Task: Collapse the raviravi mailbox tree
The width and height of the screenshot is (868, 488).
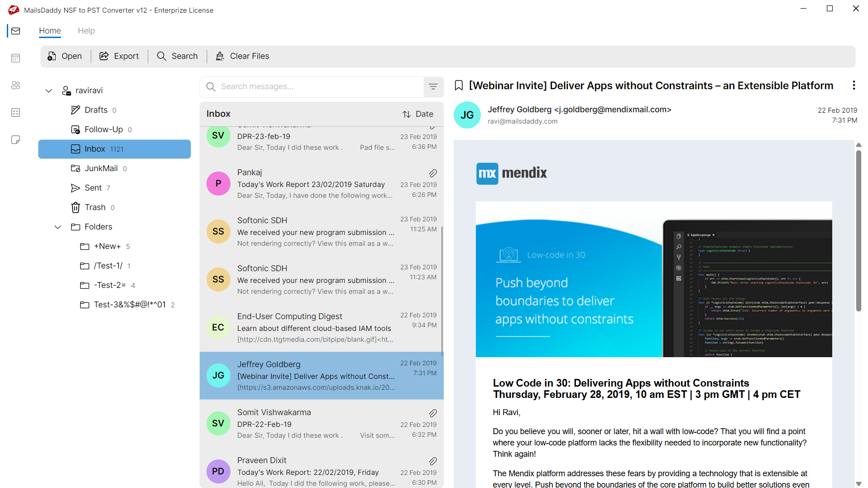Action: click(x=49, y=91)
